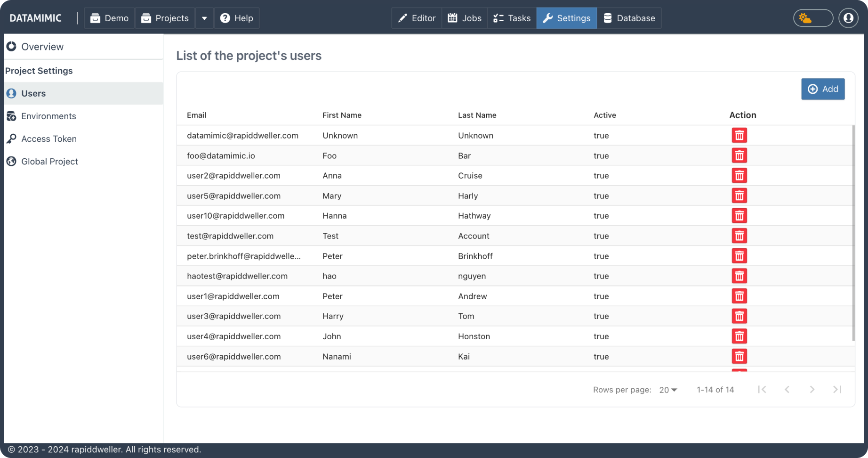Viewport: 868px width, 458px height.
Task: Delete the haotest@rapiddweller.com row
Action: tap(739, 276)
